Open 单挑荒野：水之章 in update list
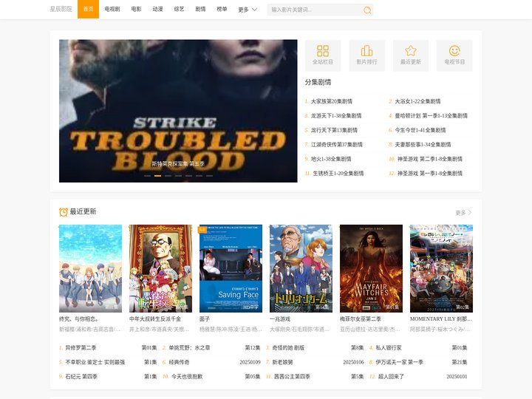 tap(189, 348)
